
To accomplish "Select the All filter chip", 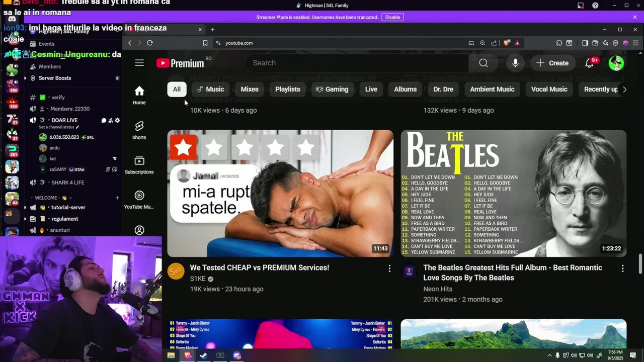I will click(177, 89).
